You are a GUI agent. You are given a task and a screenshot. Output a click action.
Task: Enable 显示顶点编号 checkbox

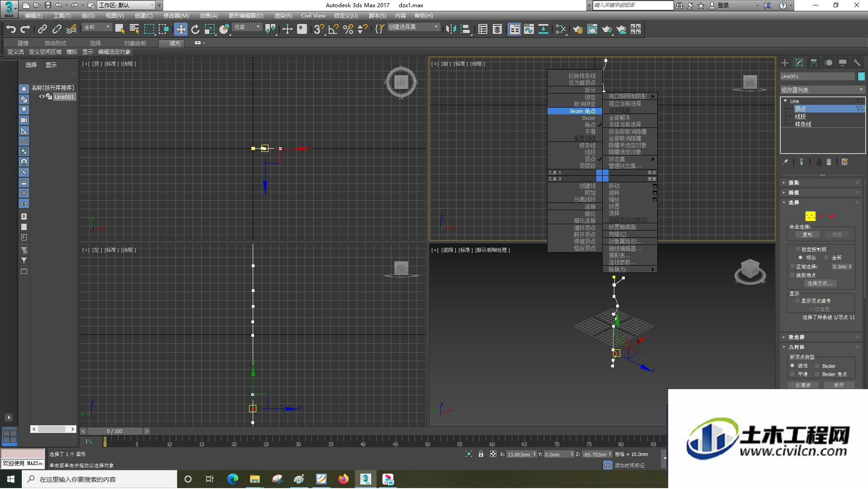click(797, 301)
